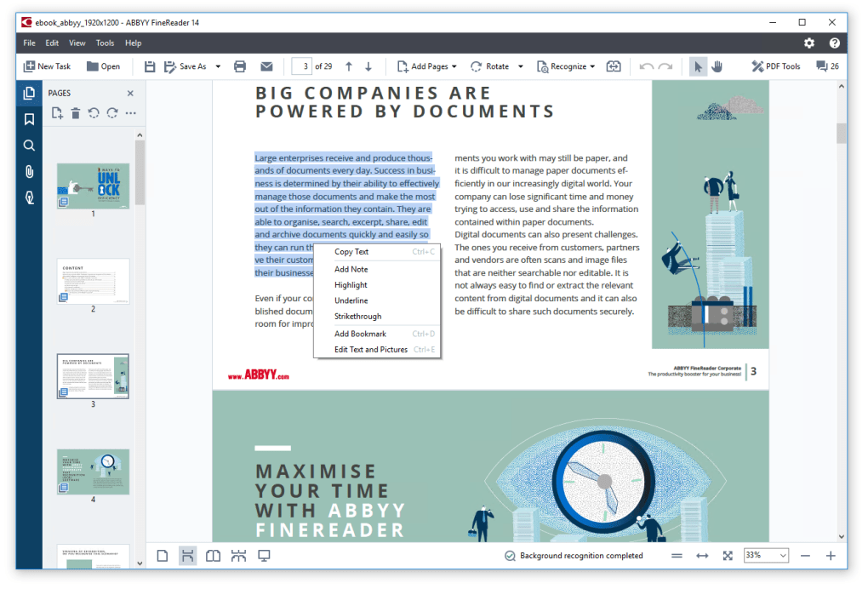Click the New Task button
Viewport: 868px width, 589px height.
[x=47, y=66]
